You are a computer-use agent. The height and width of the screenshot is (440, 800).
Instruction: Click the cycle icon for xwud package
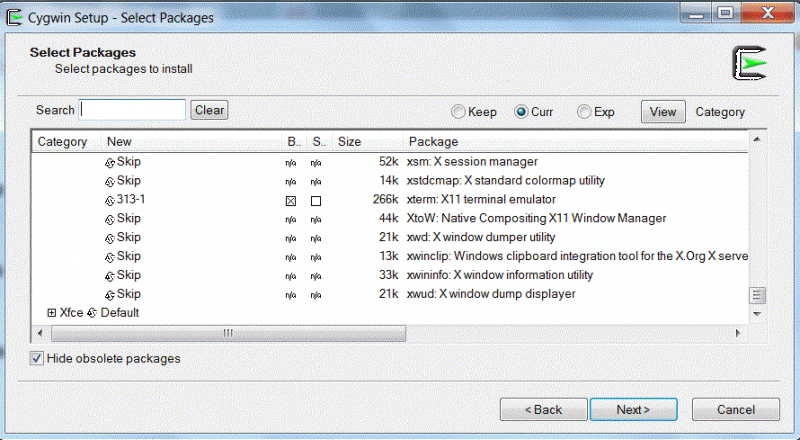point(110,295)
